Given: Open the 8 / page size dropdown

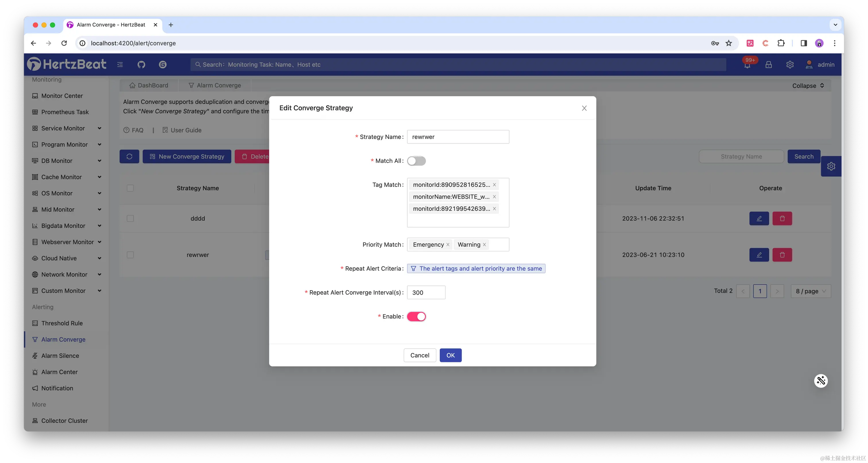Looking at the screenshot, I should pyautogui.click(x=810, y=291).
